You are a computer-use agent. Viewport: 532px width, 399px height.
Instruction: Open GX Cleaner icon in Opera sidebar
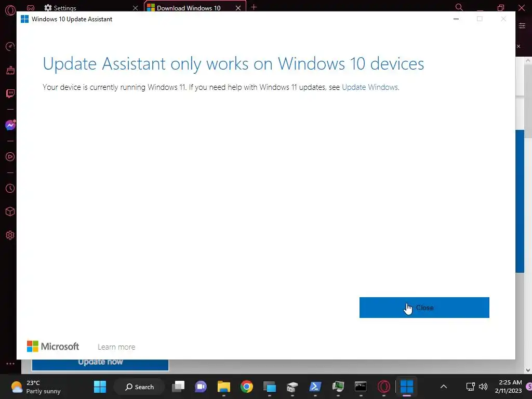[10, 70]
